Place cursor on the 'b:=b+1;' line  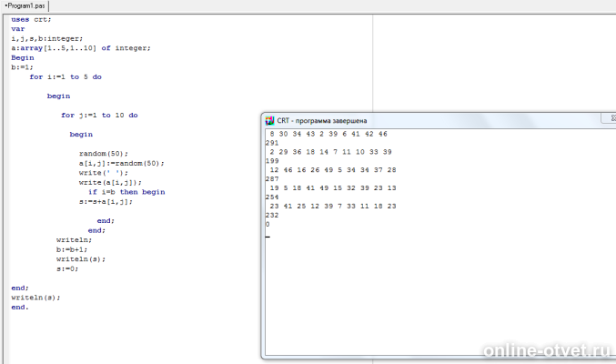(72, 249)
